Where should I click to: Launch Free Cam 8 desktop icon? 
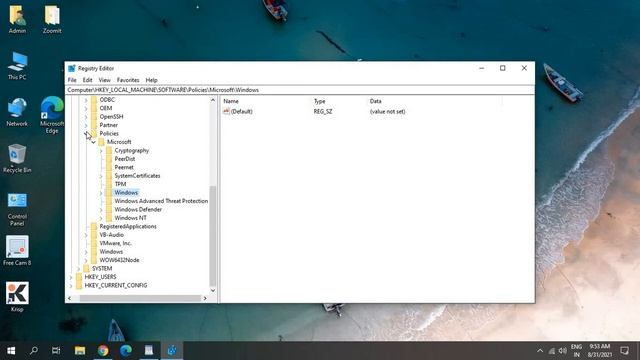click(x=17, y=251)
